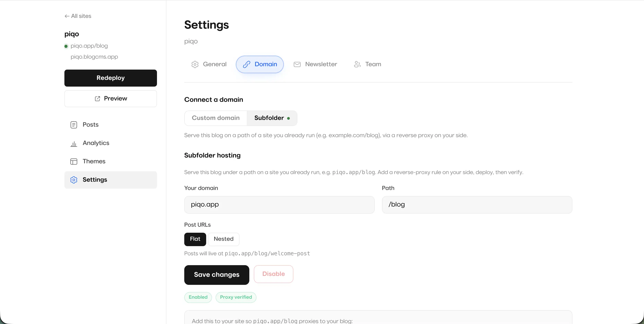644x324 pixels.
Task: Open the Team settings tab
Action: (x=367, y=64)
